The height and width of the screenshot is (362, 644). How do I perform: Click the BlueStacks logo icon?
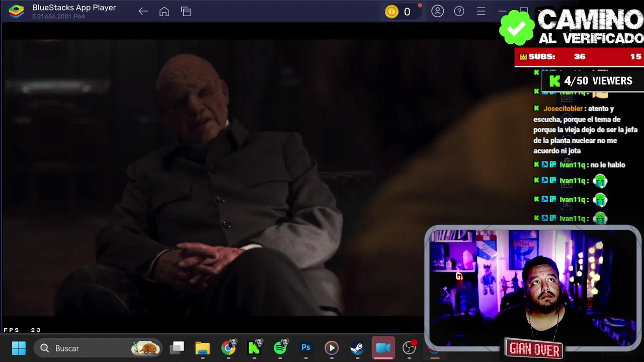[16, 11]
